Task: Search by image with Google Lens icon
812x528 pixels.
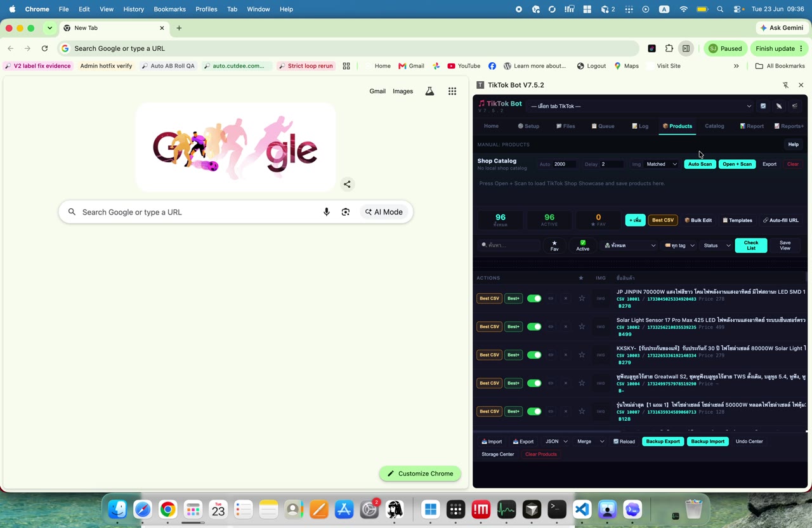Action: [x=346, y=212]
